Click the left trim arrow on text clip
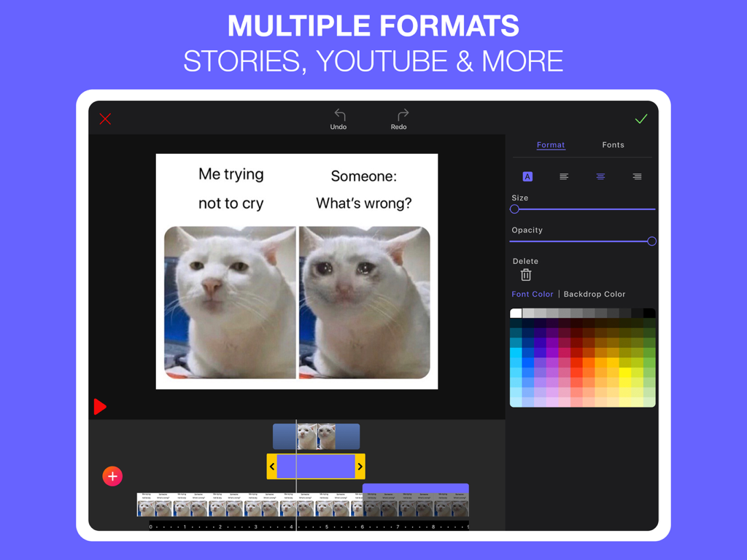The width and height of the screenshot is (747, 560). point(272,466)
